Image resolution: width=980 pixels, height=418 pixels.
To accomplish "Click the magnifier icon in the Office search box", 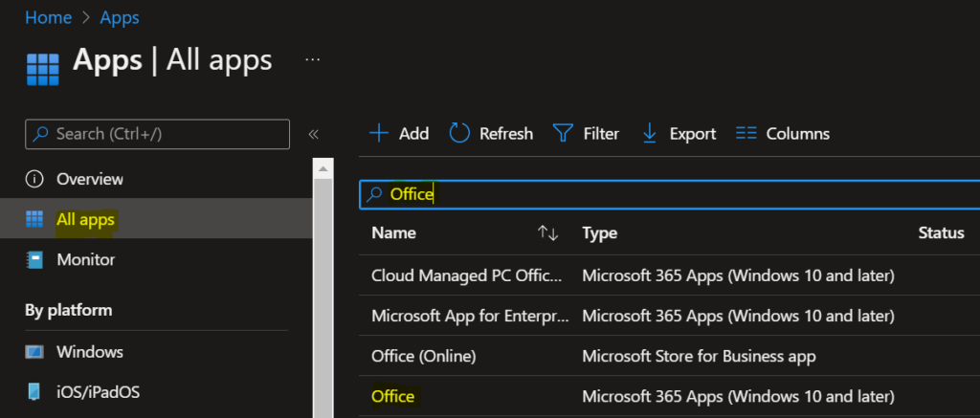I will coord(374,195).
